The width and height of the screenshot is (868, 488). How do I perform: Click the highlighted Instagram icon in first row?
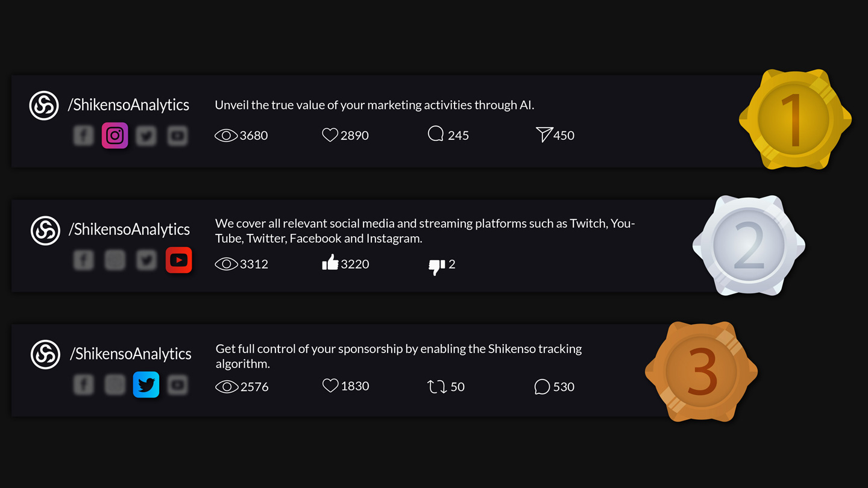115,136
